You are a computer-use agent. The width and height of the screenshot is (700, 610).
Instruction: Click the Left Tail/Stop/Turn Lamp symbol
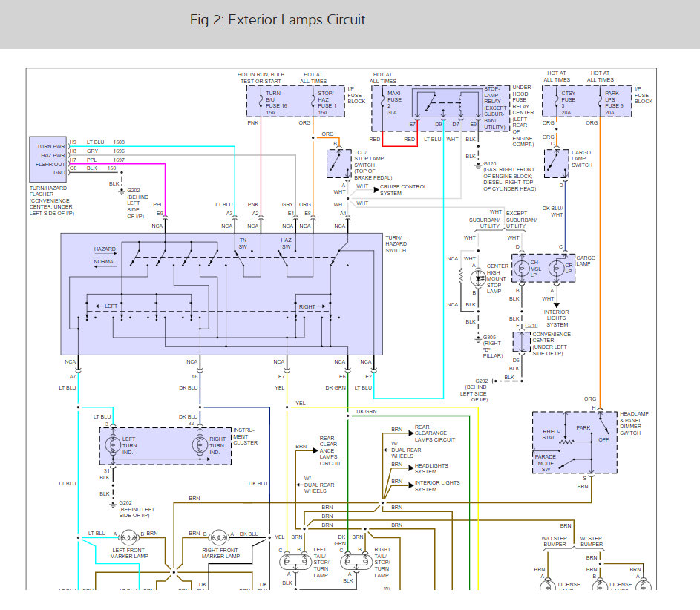(295, 561)
